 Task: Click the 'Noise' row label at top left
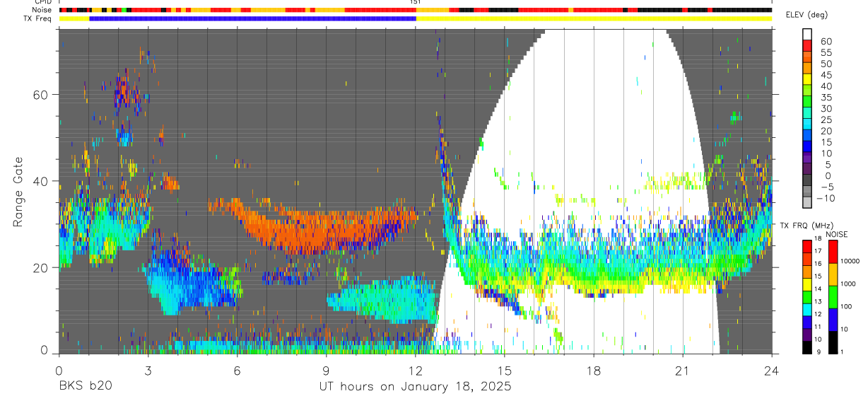click(42, 10)
